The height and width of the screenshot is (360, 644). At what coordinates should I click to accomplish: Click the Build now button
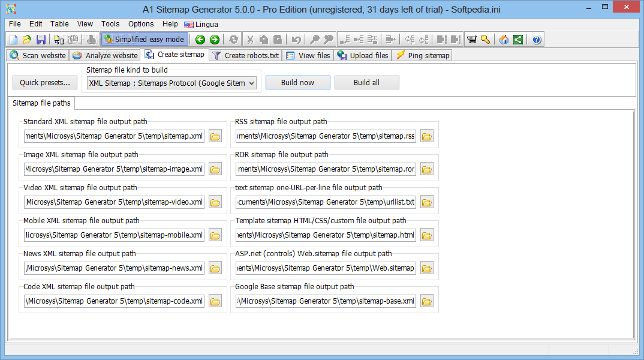298,83
